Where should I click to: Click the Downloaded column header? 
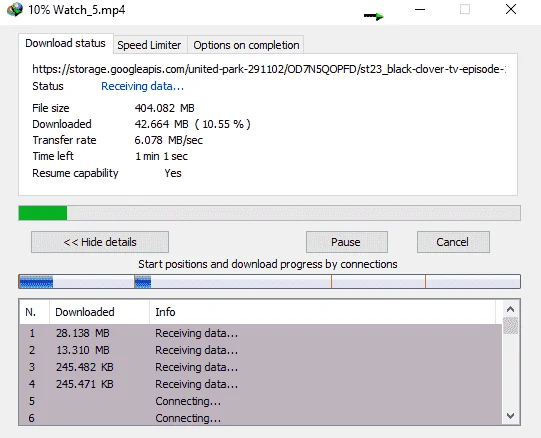tap(99, 312)
